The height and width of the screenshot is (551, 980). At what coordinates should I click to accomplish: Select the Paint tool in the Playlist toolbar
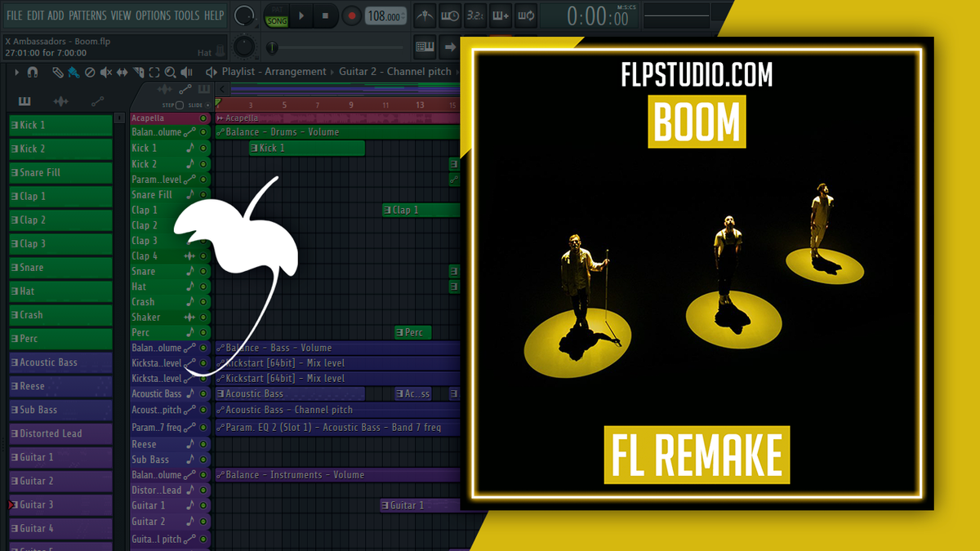[x=73, y=72]
